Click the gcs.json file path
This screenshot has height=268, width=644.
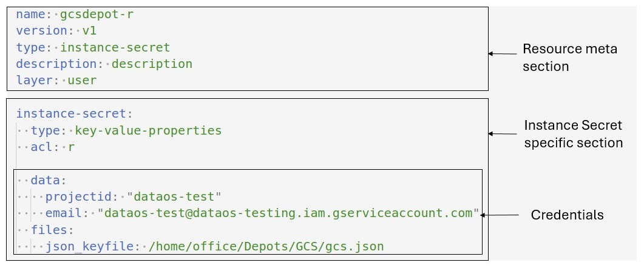pyautogui.click(x=266, y=246)
